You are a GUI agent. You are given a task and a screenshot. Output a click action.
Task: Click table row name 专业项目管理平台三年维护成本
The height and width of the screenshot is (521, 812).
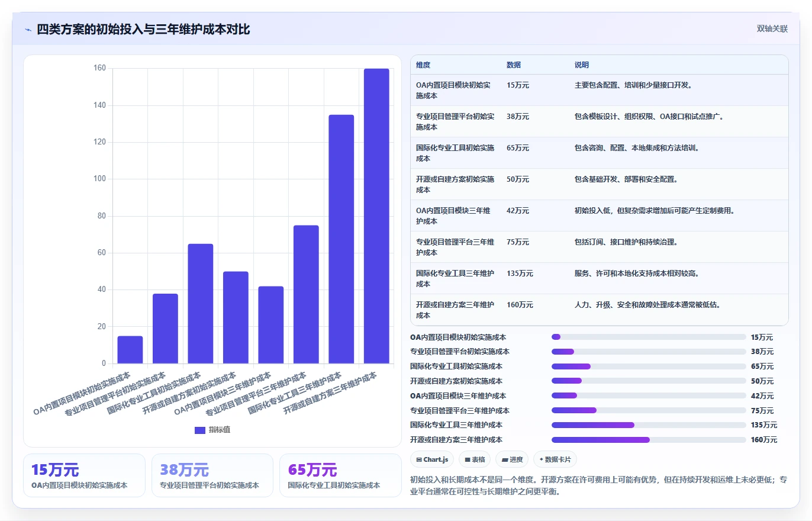pyautogui.click(x=455, y=247)
